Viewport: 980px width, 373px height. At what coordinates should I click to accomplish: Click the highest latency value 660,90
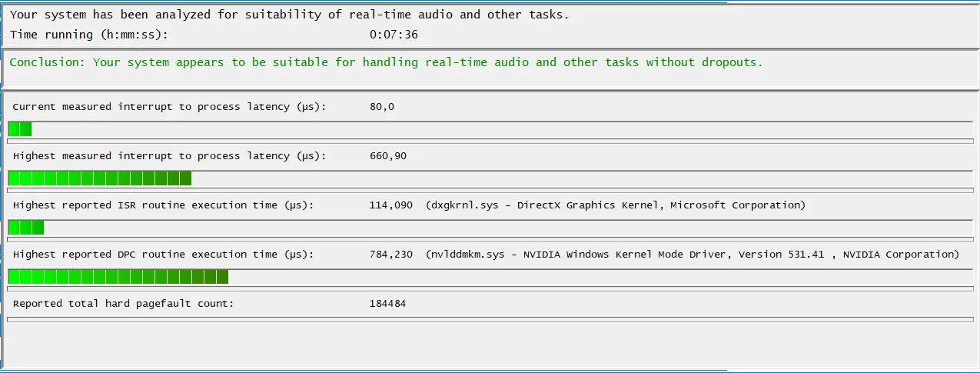click(x=388, y=156)
